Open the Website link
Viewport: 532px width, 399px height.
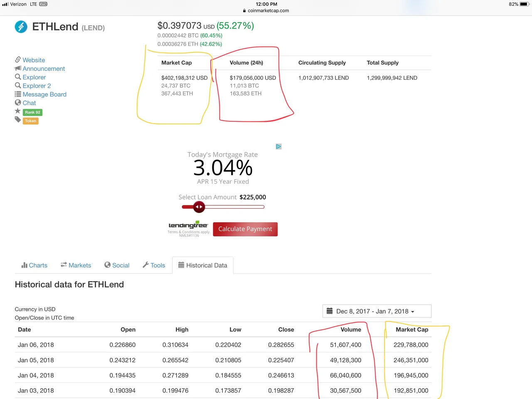34,60
